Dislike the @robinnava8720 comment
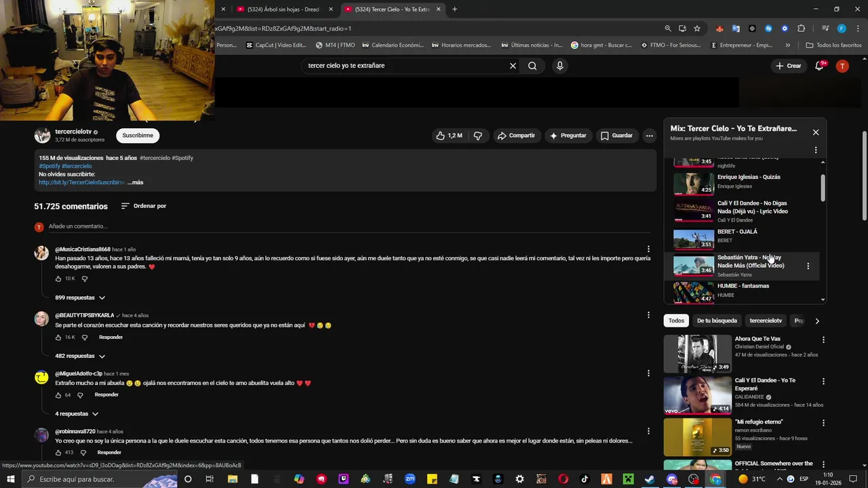This screenshot has width=868, height=488. coord(82,452)
